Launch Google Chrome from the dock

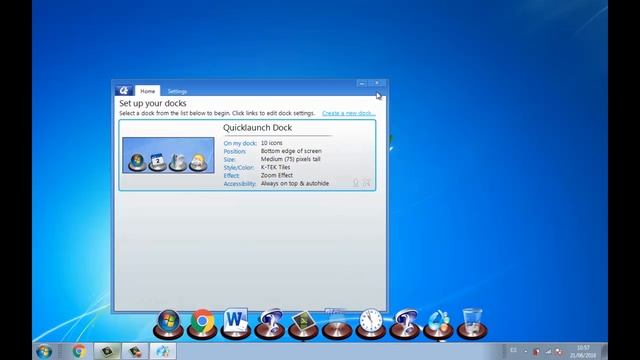(202, 324)
